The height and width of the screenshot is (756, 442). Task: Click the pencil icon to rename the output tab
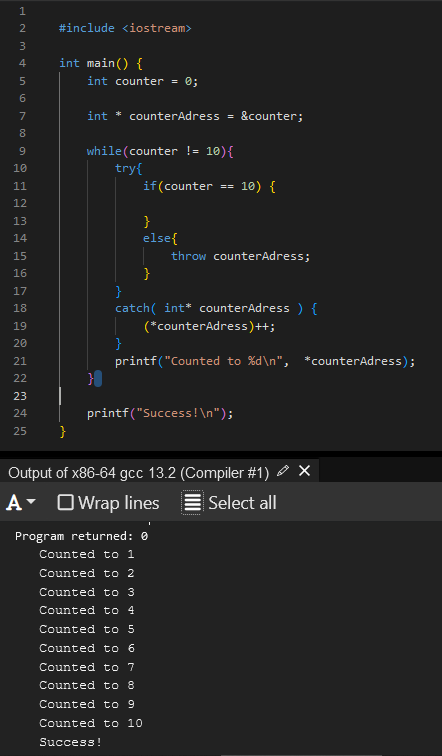(283, 471)
